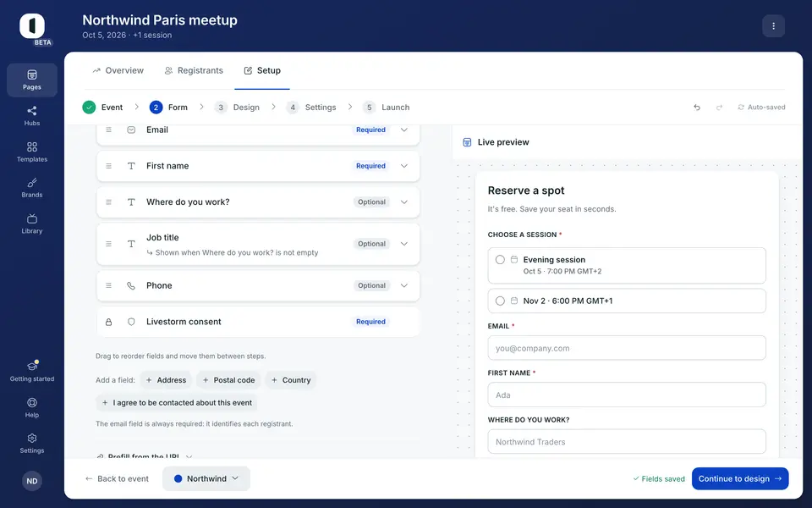Open the Library section
This screenshot has height=508, width=812.
pos(32,224)
